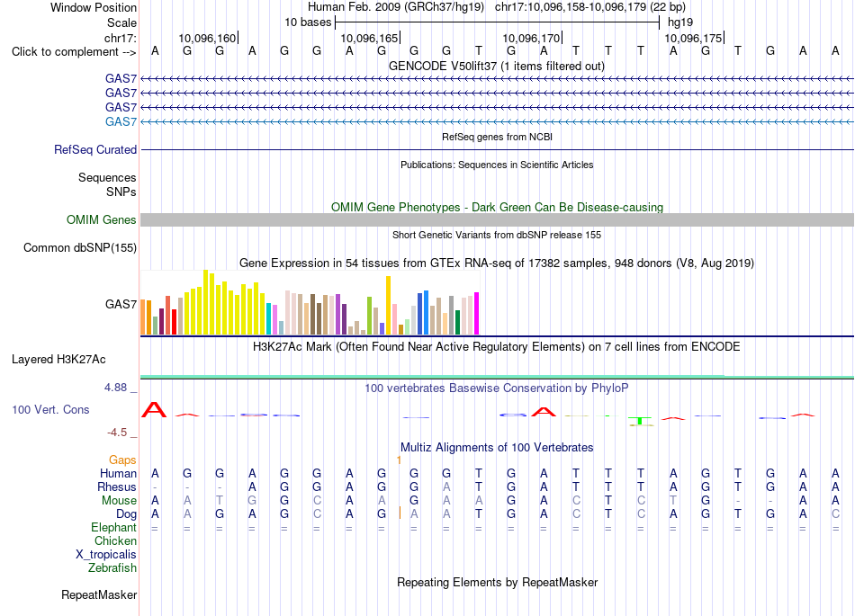
Task: Click the 10,096,170 coordinate marker
Action: tap(532, 38)
